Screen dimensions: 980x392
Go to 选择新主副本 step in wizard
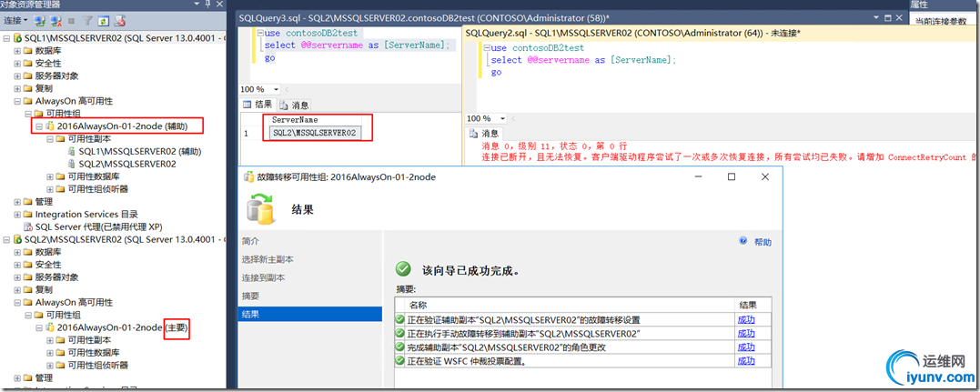[x=268, y=259]
